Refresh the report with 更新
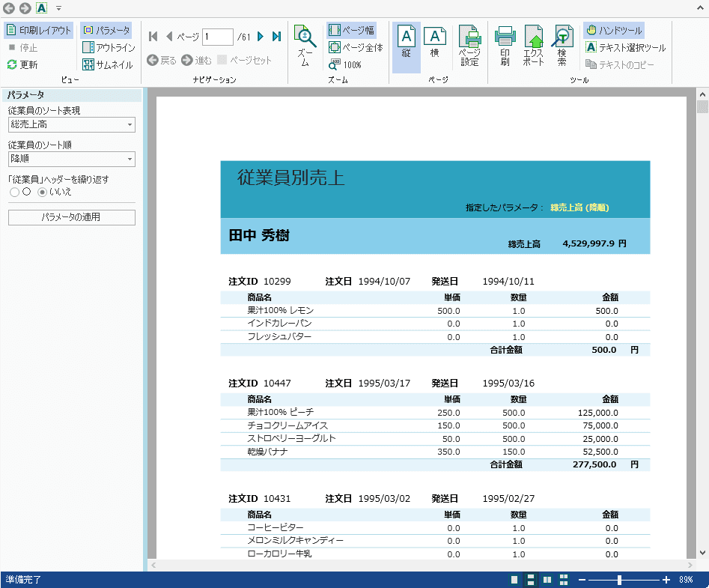The height and width of the screenshot is (588, 709). point(23,64)
